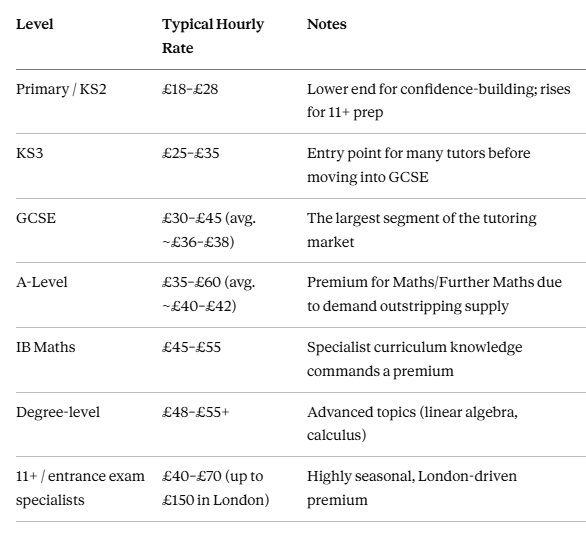The image size is (586, 542).
Task: Click the GCSE row label
Action: pos(36,218)
